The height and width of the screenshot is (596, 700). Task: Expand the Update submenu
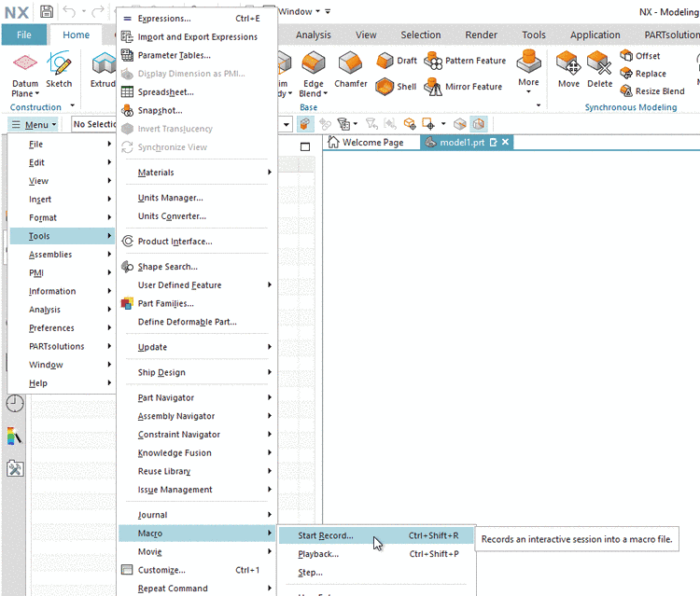click(x=197, y=347)
